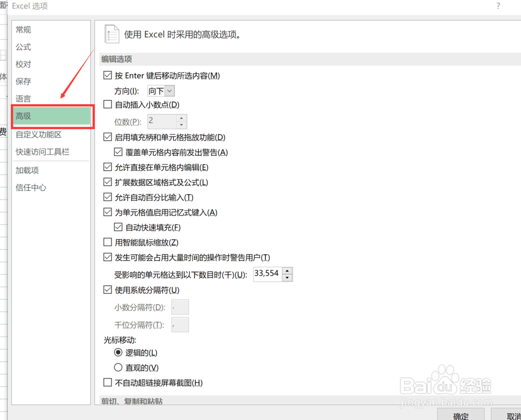Enable 用智能鼠标缩放 checkbox
The width and height of the screenshot is (521, 420).
108,242
